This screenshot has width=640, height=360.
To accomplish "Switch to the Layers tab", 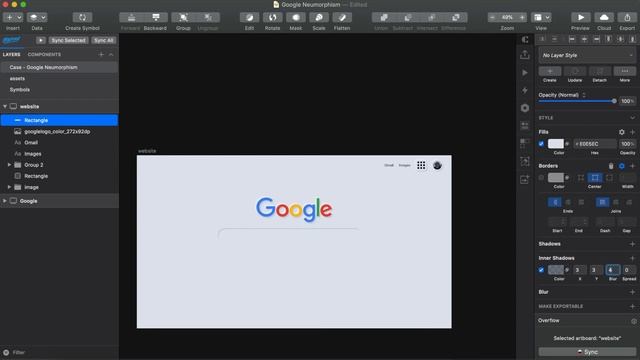I will (x=11, y=54).
